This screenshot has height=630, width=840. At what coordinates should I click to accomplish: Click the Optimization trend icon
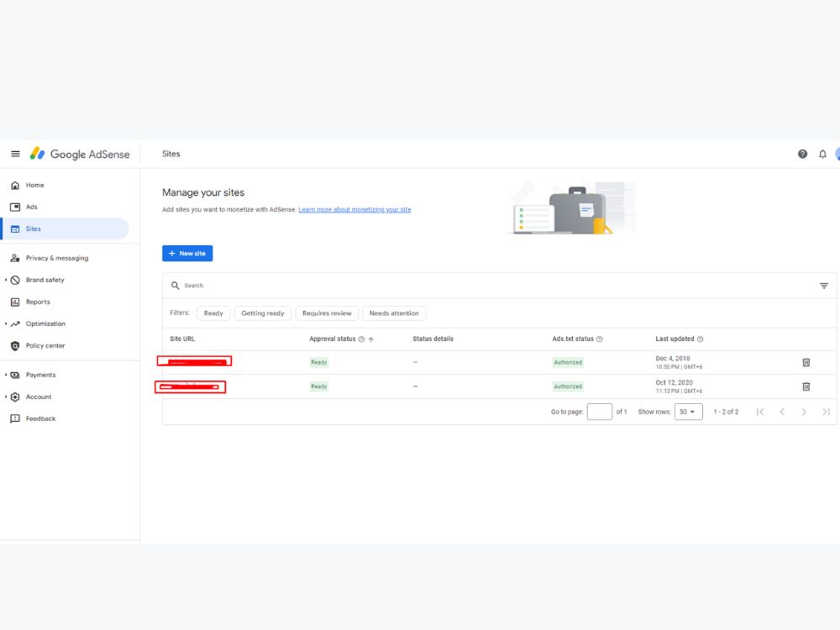pyautogui.click(x=15, y=324)
